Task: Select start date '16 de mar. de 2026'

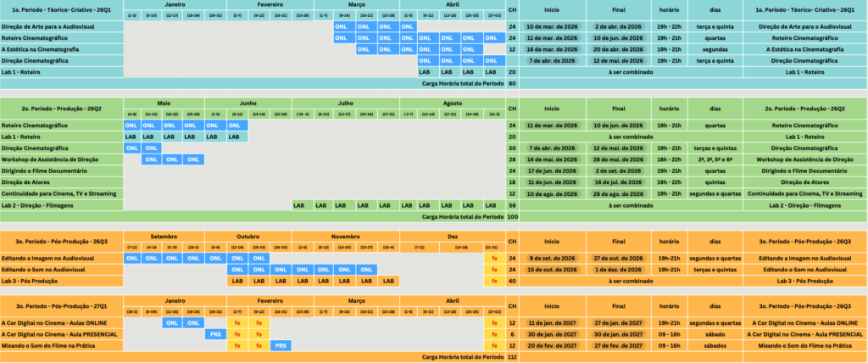Action: coord(552,49)
